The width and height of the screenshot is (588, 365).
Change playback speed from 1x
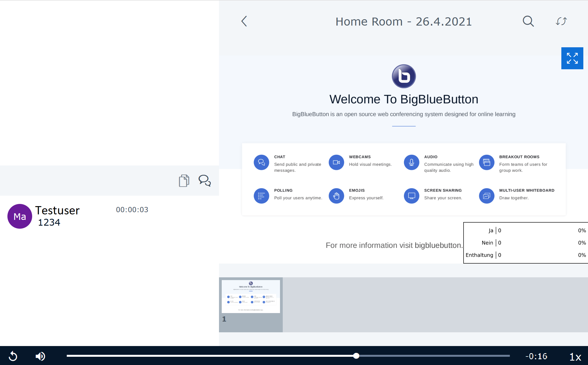tap(575, 356)
